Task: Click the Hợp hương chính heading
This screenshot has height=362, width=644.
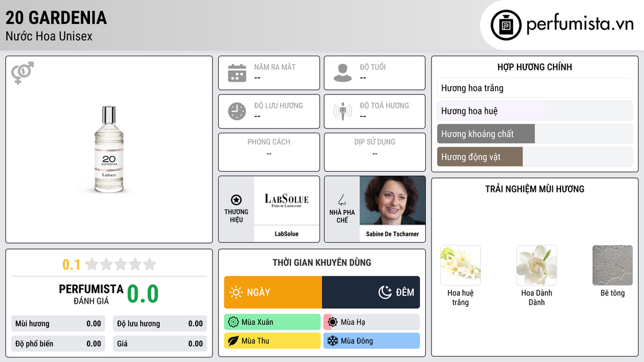Action: pyautogui.click(x=535, y=67)
